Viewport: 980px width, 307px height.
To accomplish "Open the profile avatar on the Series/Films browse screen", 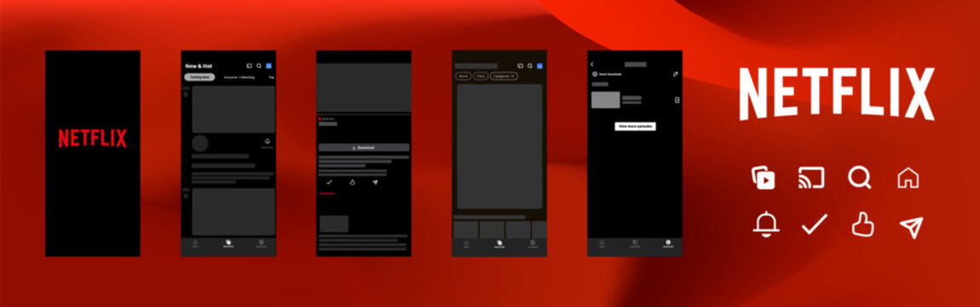I will point(540,66).
